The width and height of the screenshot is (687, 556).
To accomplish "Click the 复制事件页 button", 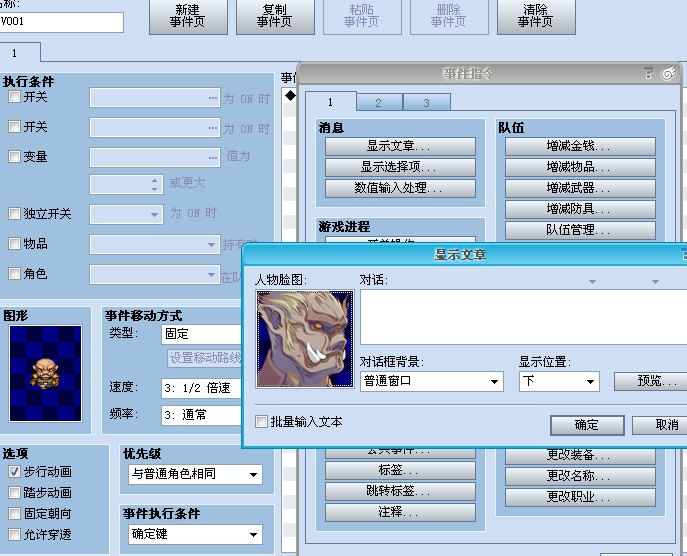I will (x=275, y=16).
